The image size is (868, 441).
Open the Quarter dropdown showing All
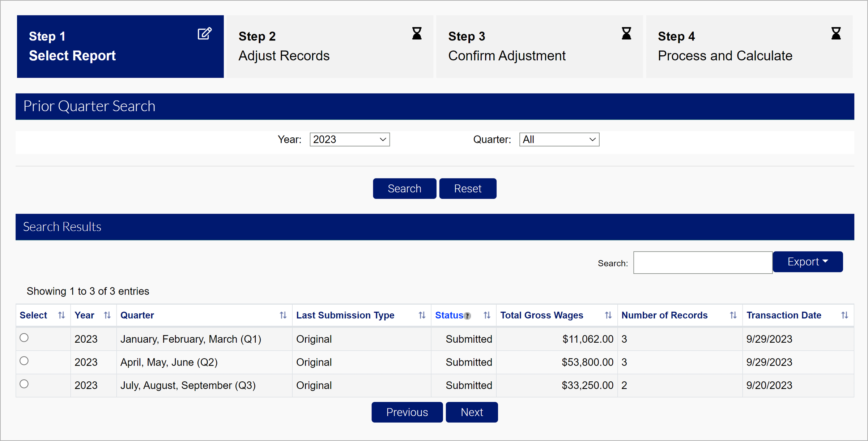[559, 140]
